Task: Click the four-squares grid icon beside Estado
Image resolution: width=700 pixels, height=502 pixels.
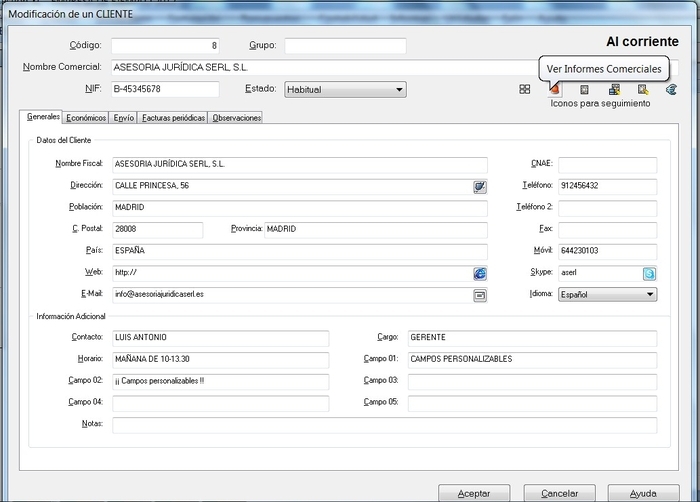Action: pyautogui.click(x=524, y=90)
